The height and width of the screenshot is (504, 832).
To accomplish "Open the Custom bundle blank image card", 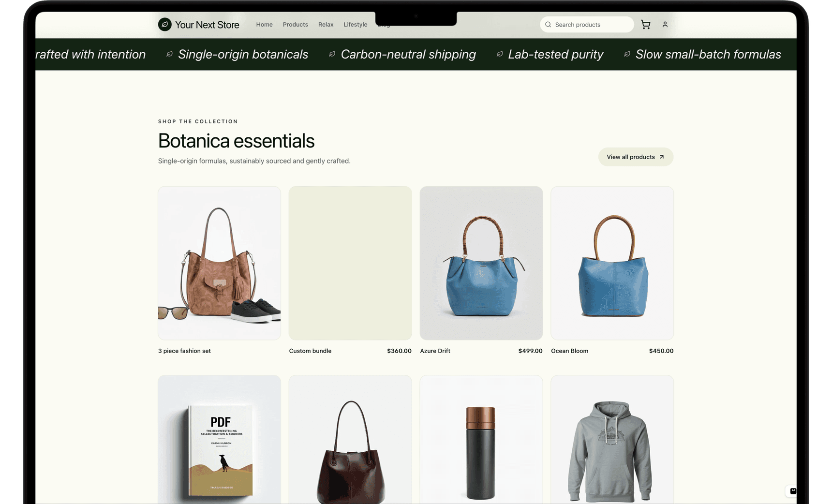I will pos(350,263).
